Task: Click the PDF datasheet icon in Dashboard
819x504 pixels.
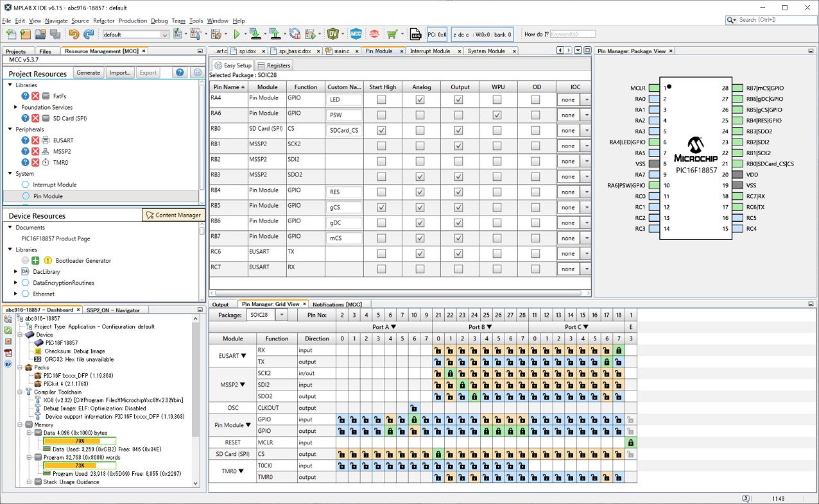Action: point(8,353)
